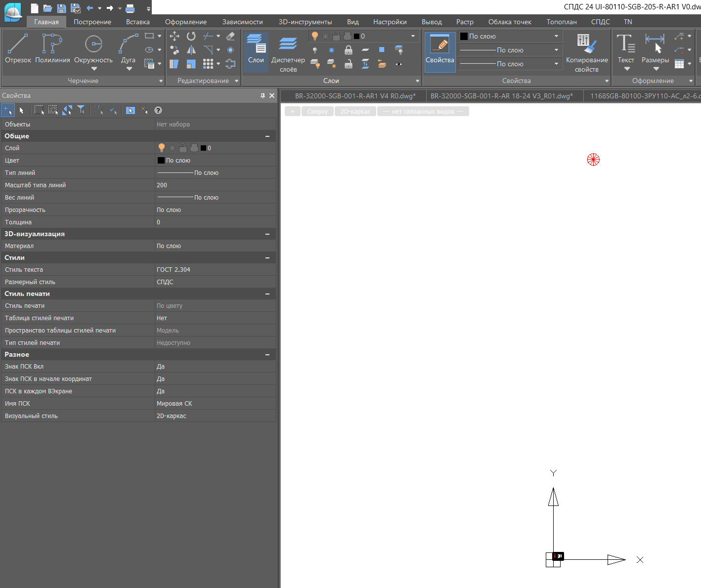Toggle layer lightbulb in Слой property row
This screenshot has width=701, height=588.
[x=161, y=148]
